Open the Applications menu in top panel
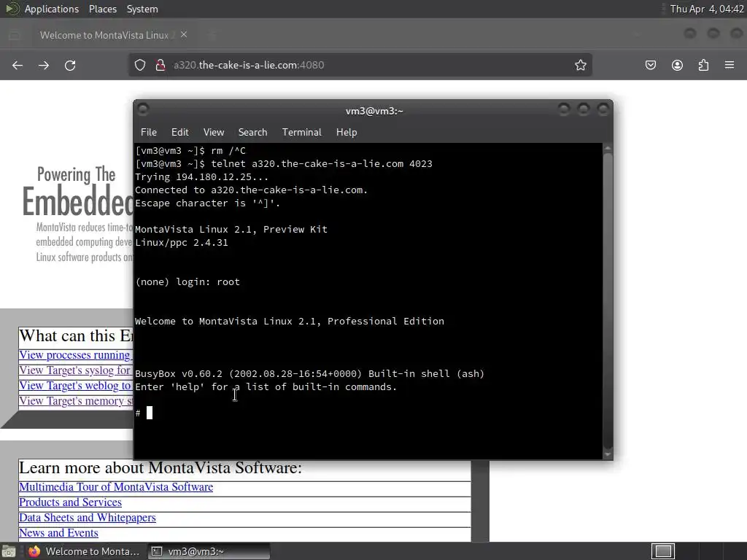The width and height of the screenshot is (747, 560). [52, 9]
